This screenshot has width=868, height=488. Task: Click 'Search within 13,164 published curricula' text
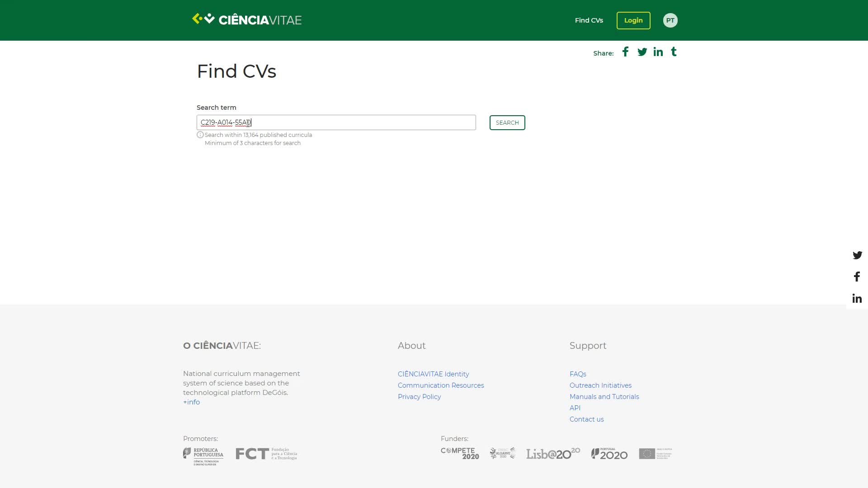(258, 135)
